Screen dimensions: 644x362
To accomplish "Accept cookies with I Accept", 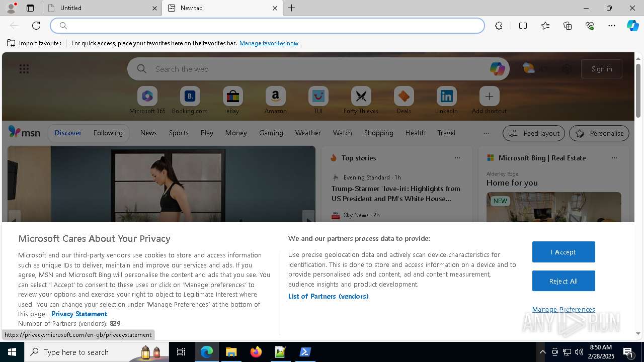I will 563,252.
